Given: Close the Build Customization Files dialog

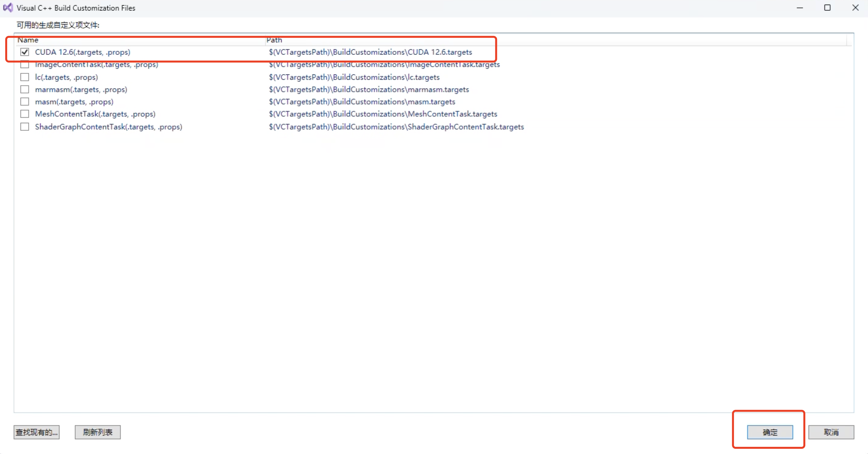Looking at the screenshot, I should [x=855, y=8].
